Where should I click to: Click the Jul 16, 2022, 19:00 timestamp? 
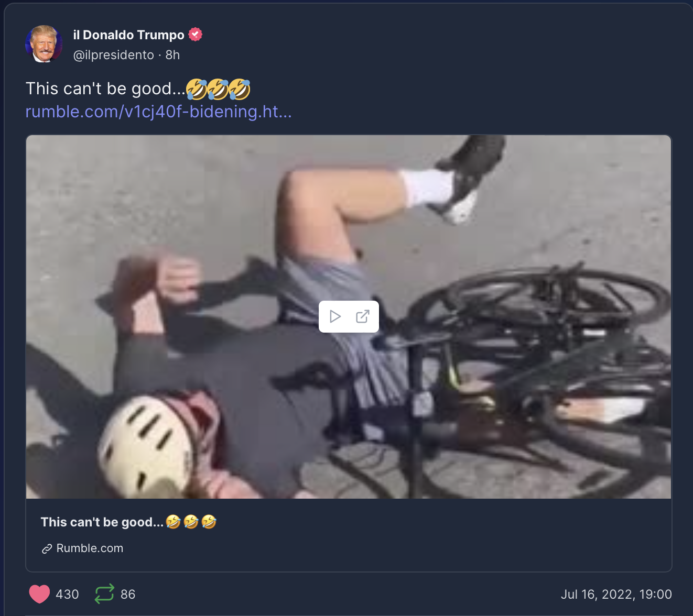(616, 595)
